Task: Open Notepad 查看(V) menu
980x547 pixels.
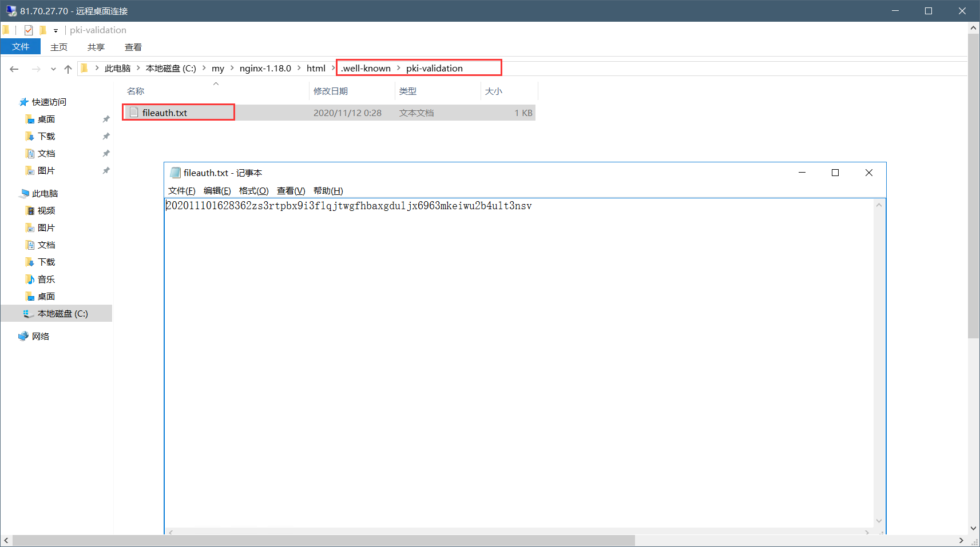Action: coord(291,191)
